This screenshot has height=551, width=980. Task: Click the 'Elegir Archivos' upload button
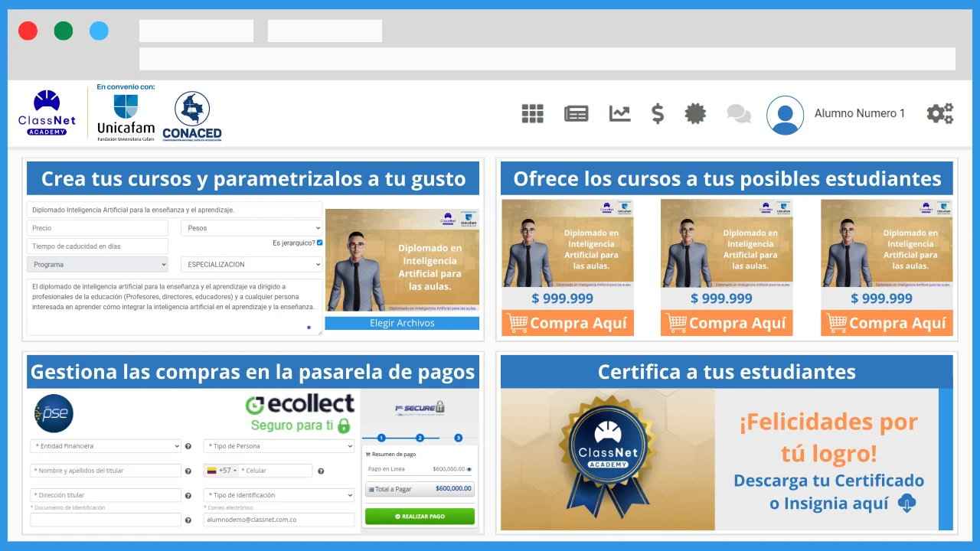click(402, 323)
